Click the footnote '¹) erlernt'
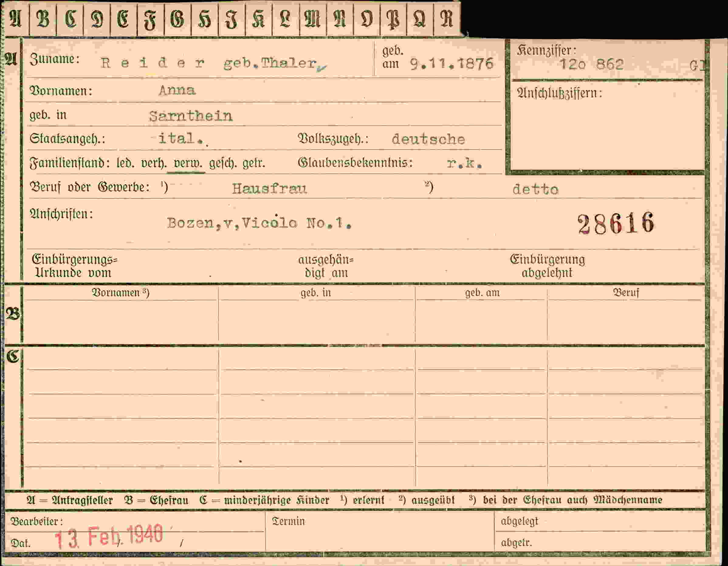This screenshot has height=566, width=728. (x=362, y=500)
